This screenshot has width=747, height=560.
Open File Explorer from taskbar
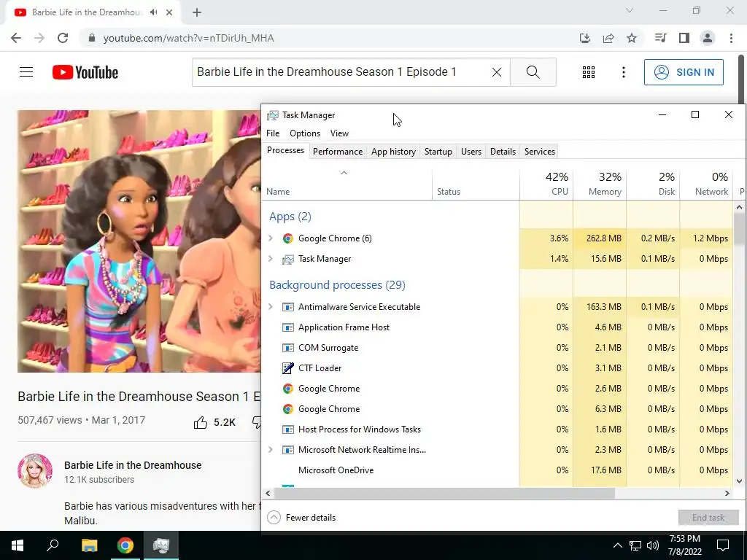pos(89,545)
